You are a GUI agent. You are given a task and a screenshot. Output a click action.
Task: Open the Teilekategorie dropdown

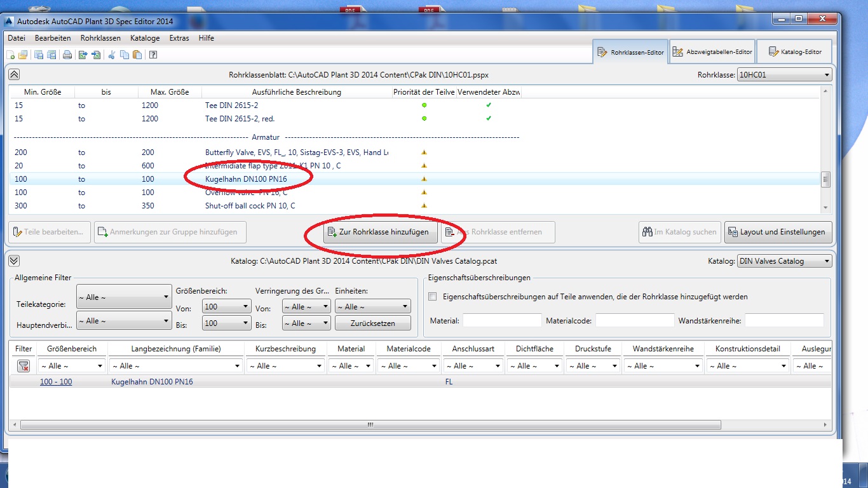point(124,297)
